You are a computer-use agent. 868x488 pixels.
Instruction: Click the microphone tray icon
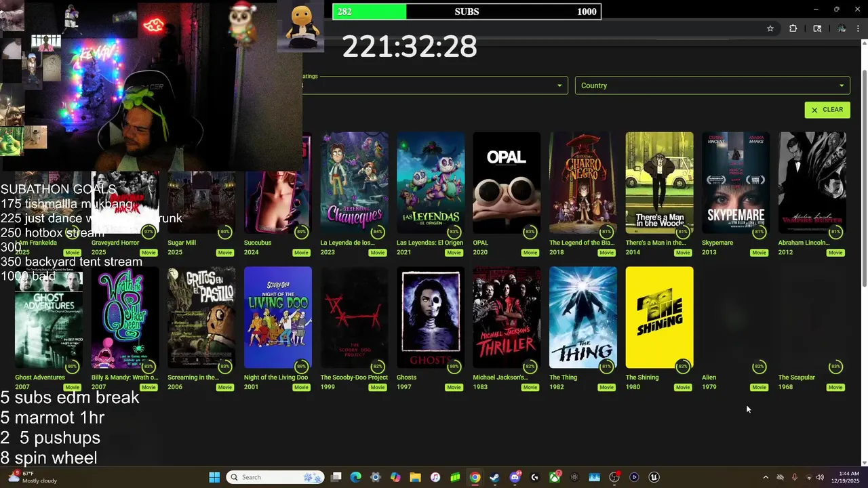coord(794,477)
